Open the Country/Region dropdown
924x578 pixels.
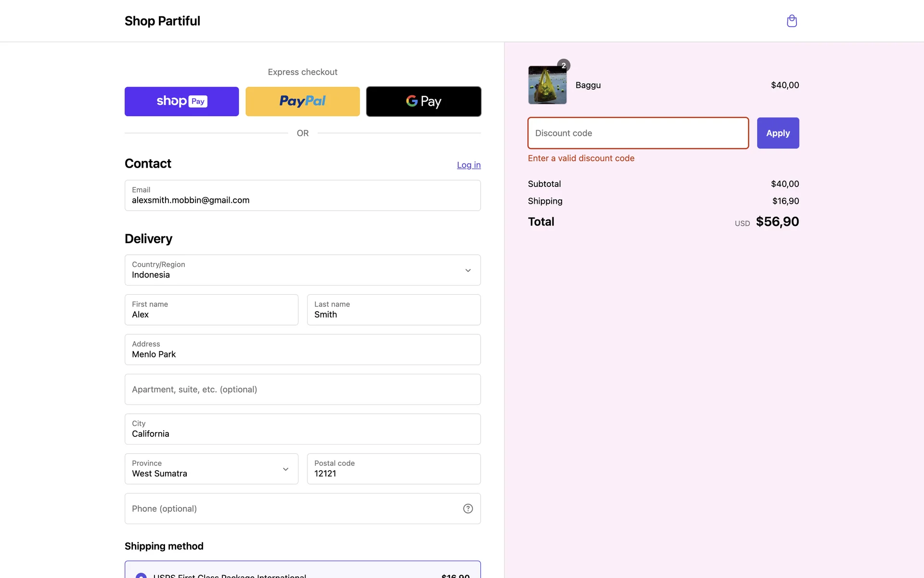click(302, 270)
